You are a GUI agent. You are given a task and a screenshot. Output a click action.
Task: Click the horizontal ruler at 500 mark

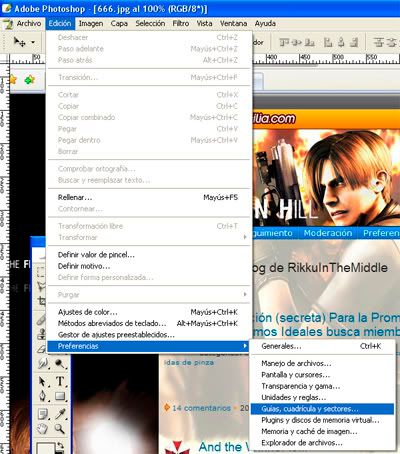point(338,58)
